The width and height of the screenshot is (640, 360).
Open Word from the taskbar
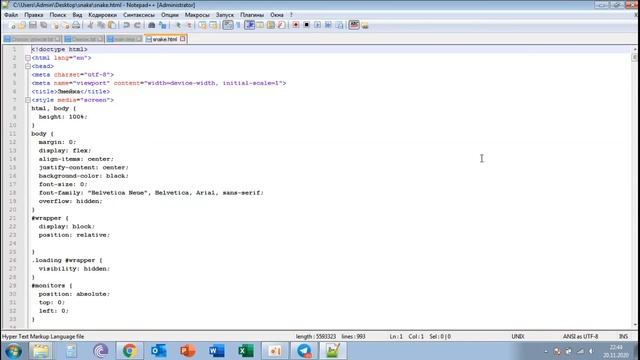tap(216, 351)
